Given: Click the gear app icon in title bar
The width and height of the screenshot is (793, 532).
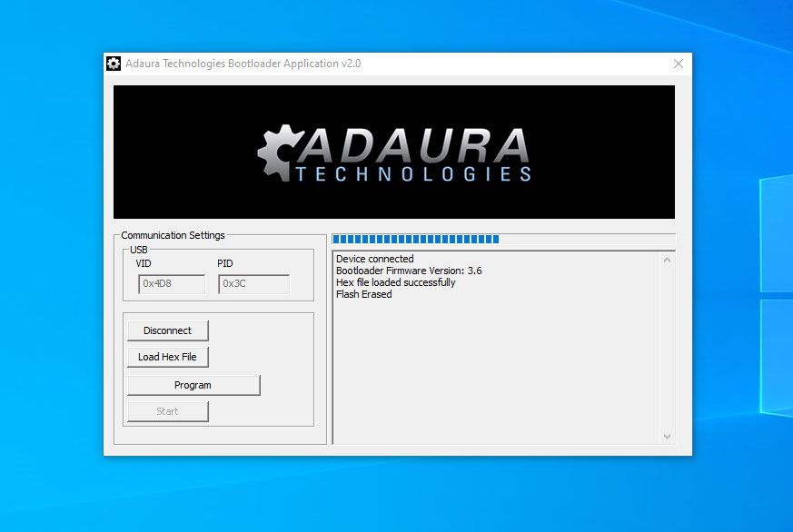Looking at the screenshot, I should click(114, 64).
